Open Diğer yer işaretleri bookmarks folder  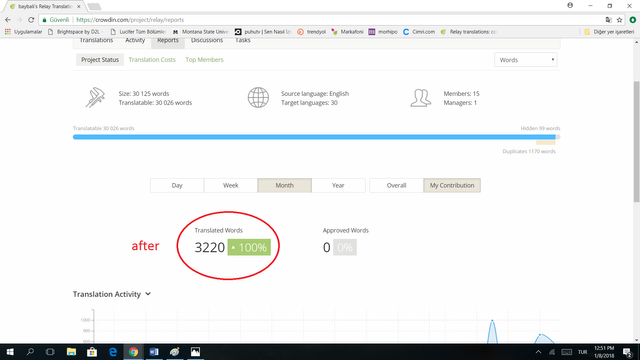609,31
